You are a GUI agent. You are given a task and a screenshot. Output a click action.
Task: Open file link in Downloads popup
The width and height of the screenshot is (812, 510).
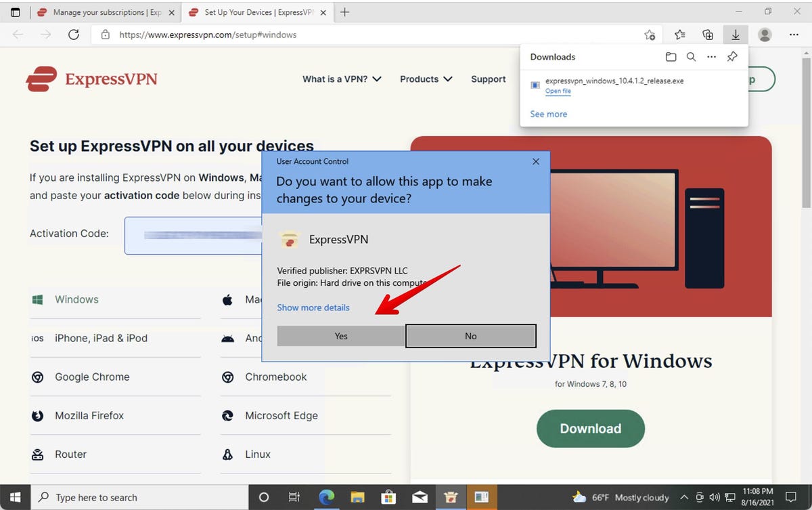click(558, 91)
